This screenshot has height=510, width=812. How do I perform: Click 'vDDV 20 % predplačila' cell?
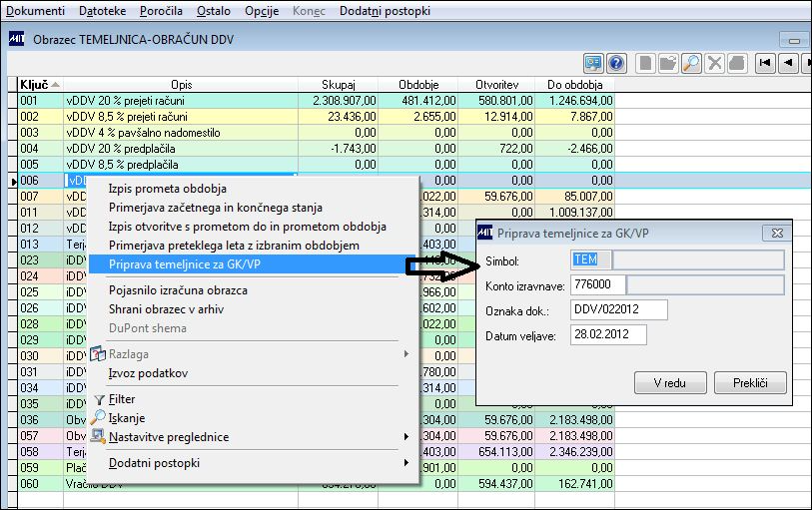pos(180,149)
